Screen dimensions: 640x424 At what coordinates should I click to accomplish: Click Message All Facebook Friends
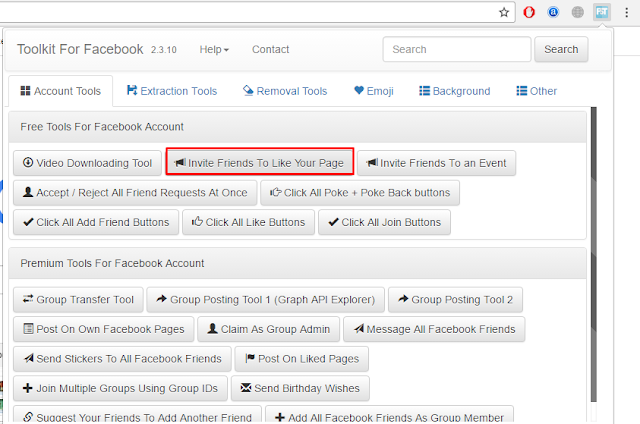pyautogui.click(x=434, y=329)
